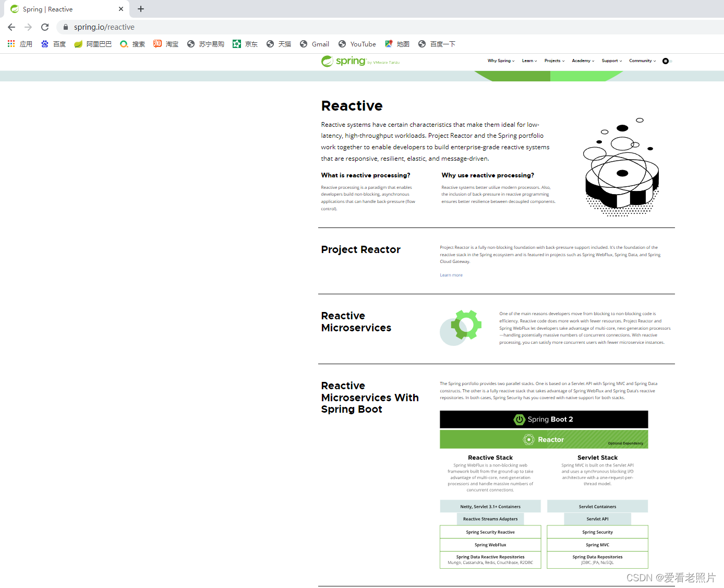The width and height of the screenshot is (724, 588).
Task: Click the "Netty, Servlet 3.1+ Containers" box
Action: pos(490,507)
